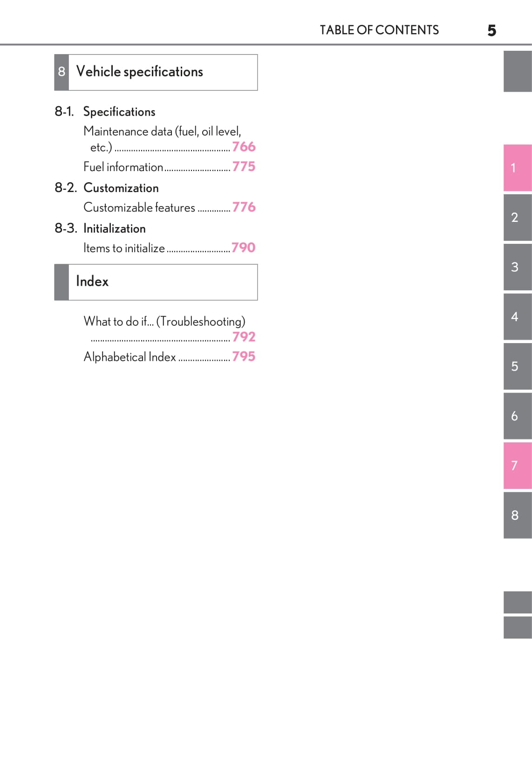
Task: Click the TABLE OF CONTENTS page header
Action: [x=379, y=30]
